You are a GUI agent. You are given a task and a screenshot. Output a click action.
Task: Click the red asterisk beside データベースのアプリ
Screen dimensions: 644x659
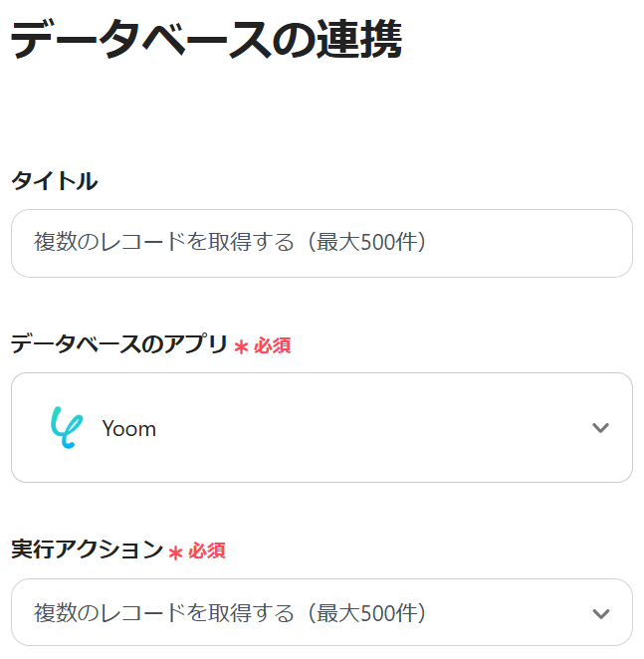click(241, 347)
